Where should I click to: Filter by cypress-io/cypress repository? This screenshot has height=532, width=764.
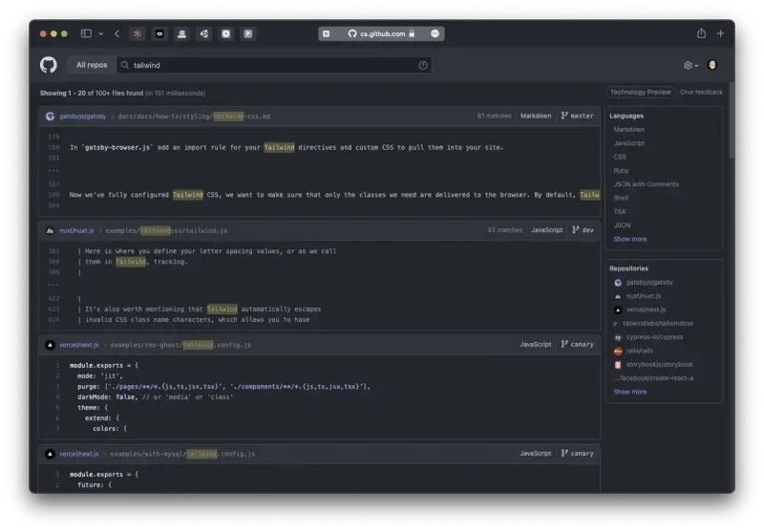pyautogui.click(x=654, y=336)
